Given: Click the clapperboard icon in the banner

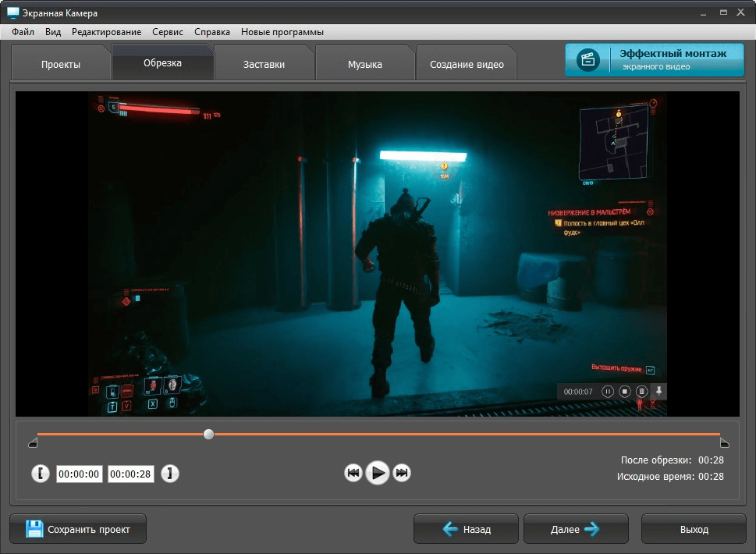Looking at the screenshot, I should click(x=587, y=60).
